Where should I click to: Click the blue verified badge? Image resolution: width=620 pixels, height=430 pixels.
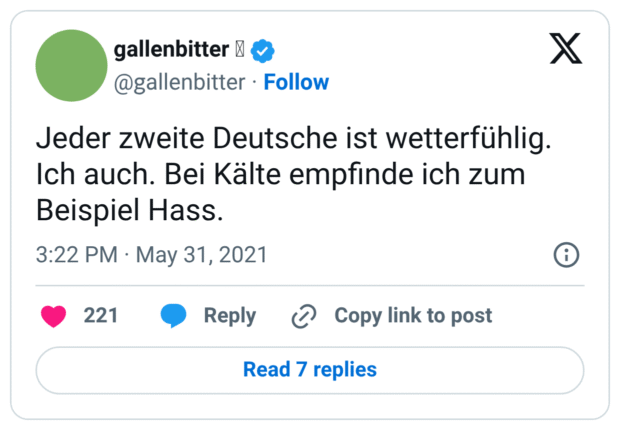pos(263,51)
